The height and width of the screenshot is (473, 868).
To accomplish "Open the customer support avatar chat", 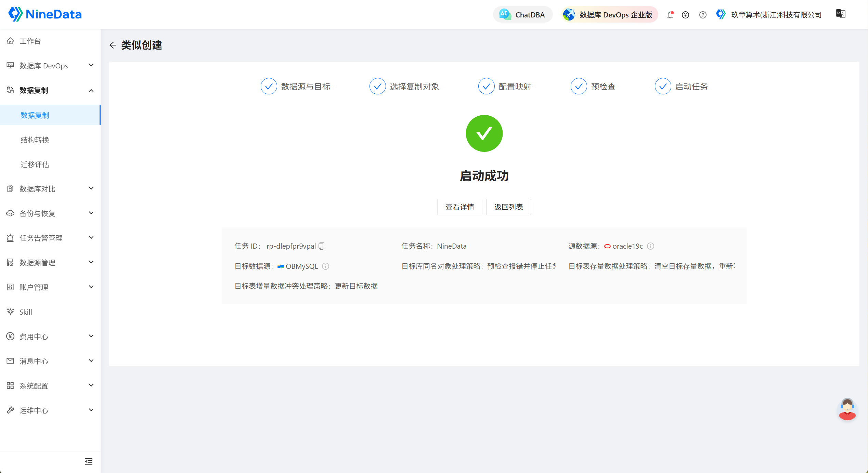I will pos(847,409).
